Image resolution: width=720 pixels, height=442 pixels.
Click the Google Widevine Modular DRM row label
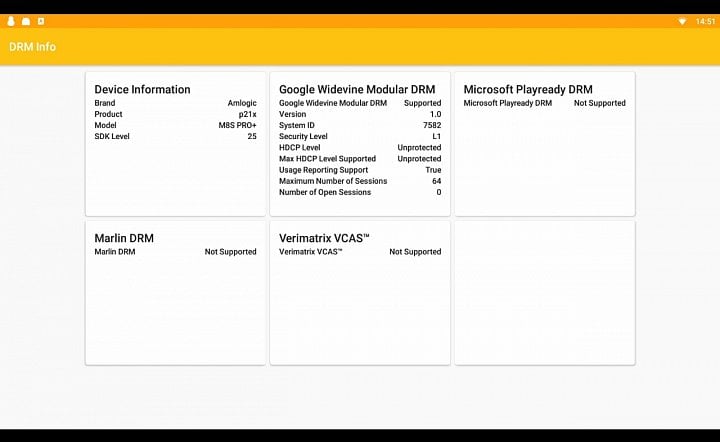tap(333, 103)
